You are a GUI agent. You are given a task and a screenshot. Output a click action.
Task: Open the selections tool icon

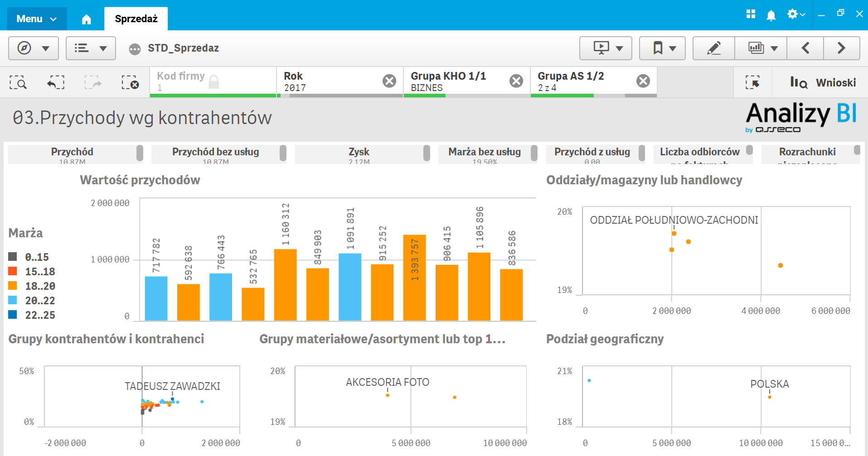pyautogui.click(x=752, y=82)
